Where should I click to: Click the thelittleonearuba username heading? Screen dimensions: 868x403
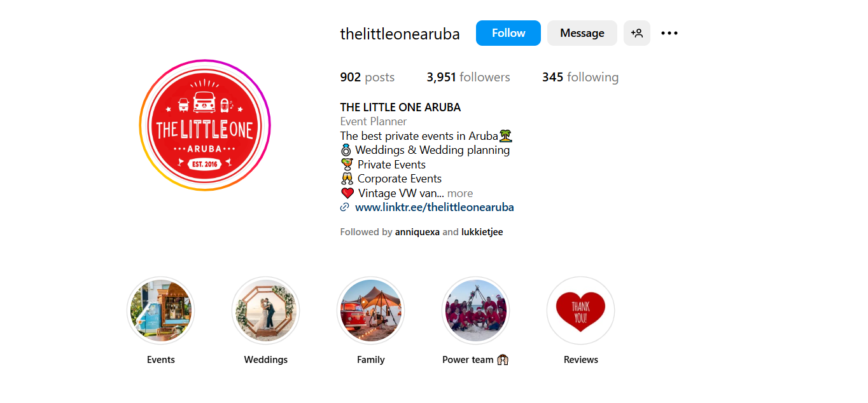pos(400,34)
